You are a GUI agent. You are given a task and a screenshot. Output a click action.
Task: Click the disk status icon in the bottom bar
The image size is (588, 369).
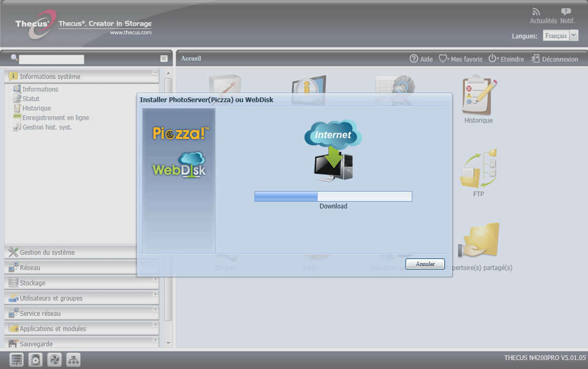[x=36, y=360]
